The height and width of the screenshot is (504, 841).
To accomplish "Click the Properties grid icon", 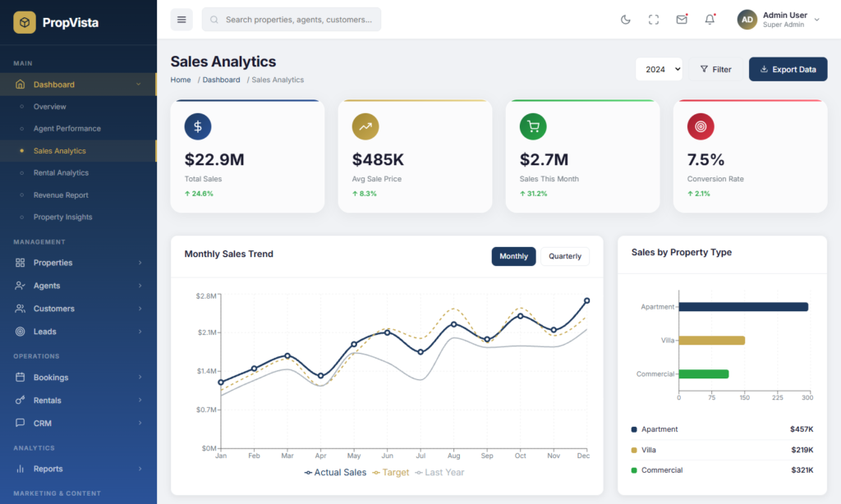I will coord(21,263).
